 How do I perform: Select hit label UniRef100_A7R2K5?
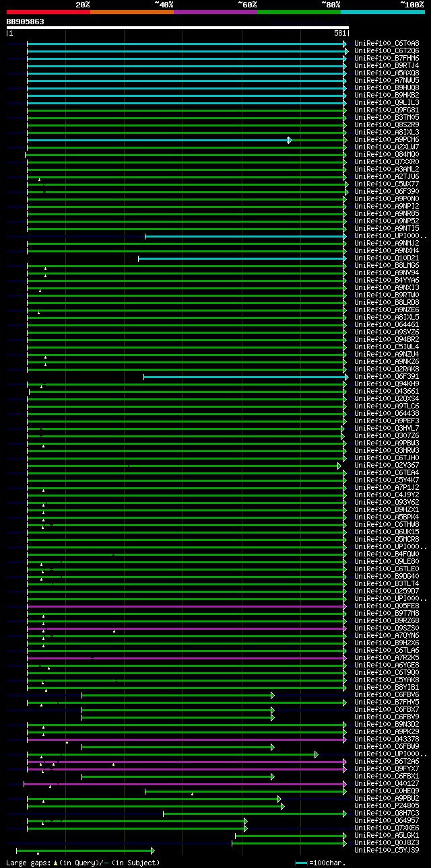pos(387,657)
